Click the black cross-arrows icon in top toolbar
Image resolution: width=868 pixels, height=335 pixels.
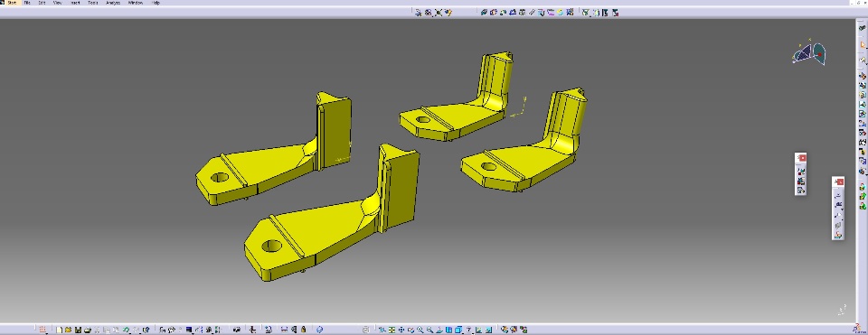tap(439, 12)
